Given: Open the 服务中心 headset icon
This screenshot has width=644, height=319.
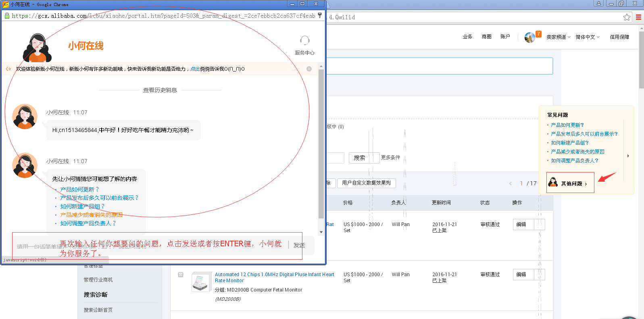Looking at the screenshot, I should [x=304, y=41].
